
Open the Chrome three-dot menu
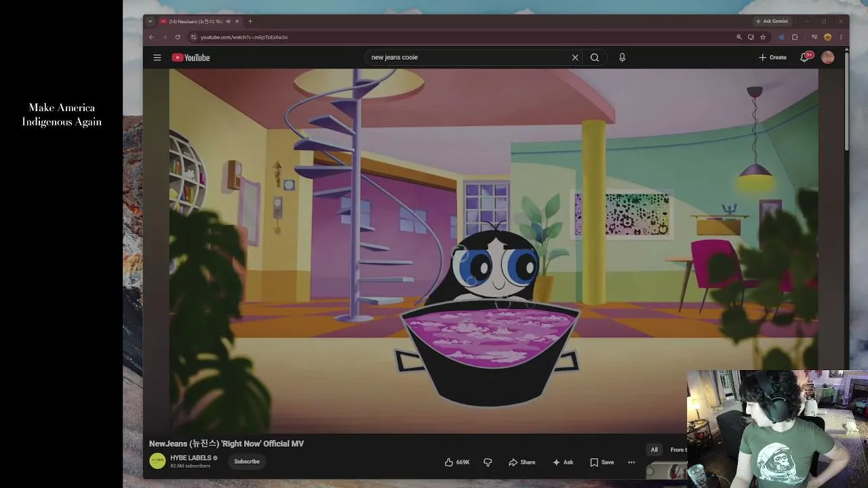pyautogui.click(x=841, y=37)
